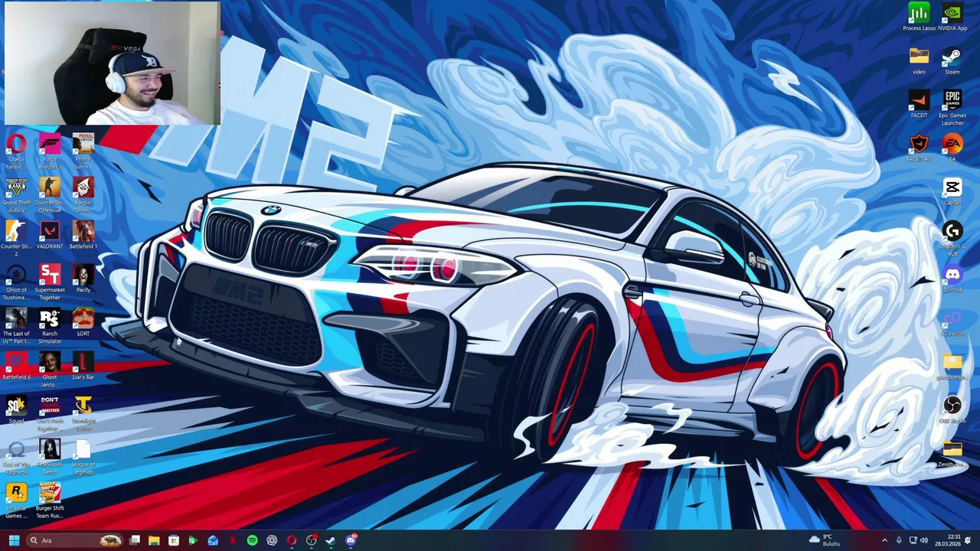
Task: Open the Windows Start menu
Action: click(x=14, y=540)
